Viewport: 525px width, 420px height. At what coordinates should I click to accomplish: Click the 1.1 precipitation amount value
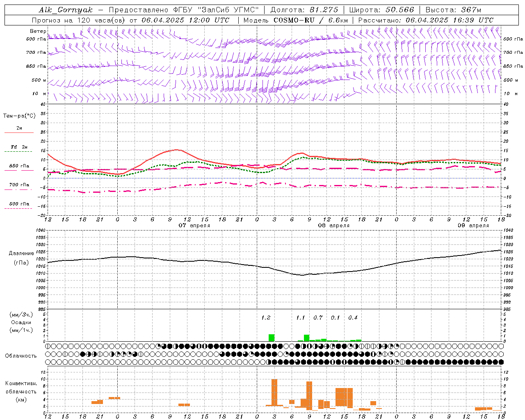(301, 317)
